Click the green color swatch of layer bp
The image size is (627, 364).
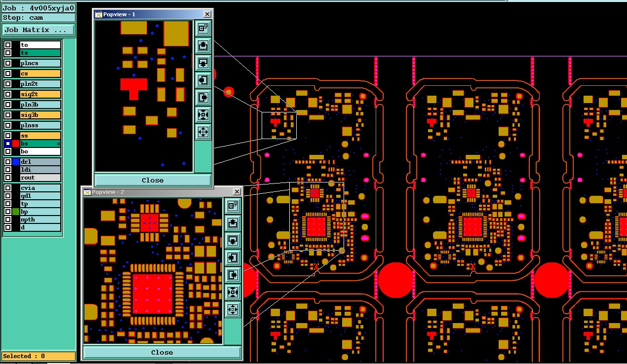tap(16, 212)
